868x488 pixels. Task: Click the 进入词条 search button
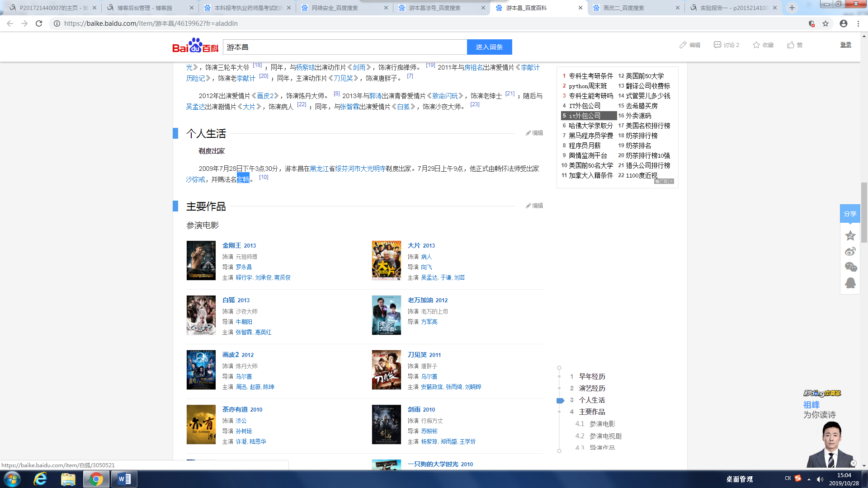[489, 47]
